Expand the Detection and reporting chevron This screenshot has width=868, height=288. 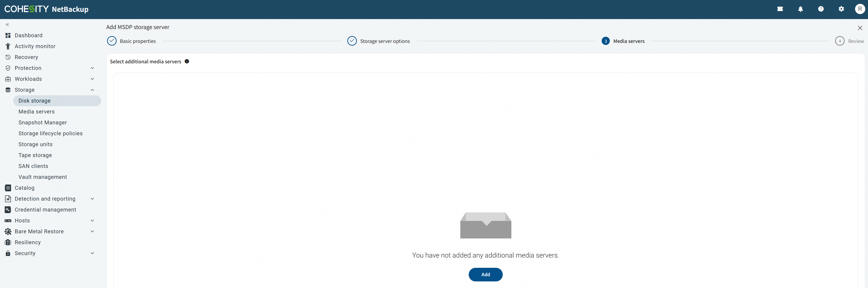92,199
